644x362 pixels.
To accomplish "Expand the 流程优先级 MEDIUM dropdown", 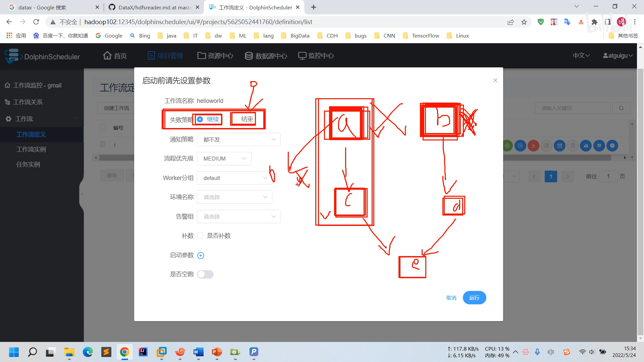I will pos(224,159).
